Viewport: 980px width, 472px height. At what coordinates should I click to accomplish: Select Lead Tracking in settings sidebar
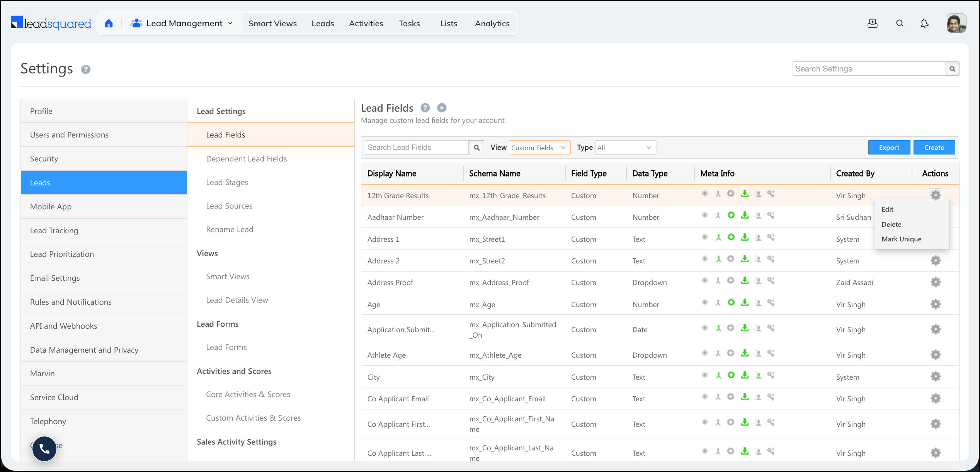click(104, 231)
